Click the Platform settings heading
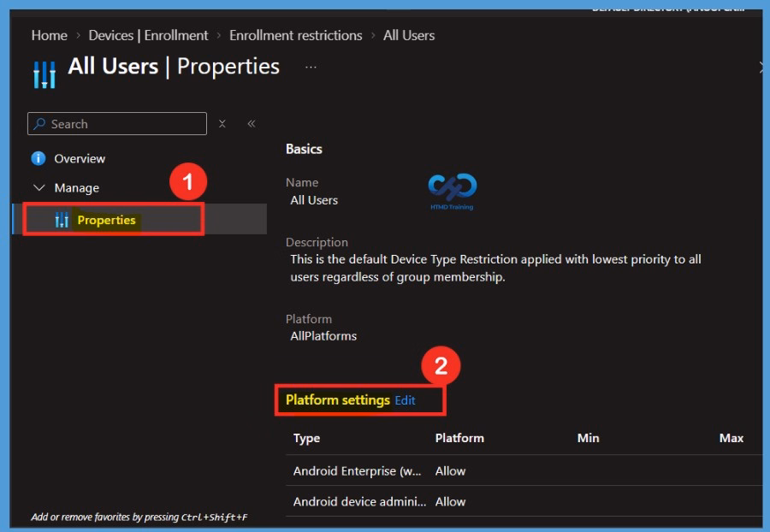 (337, 400)
